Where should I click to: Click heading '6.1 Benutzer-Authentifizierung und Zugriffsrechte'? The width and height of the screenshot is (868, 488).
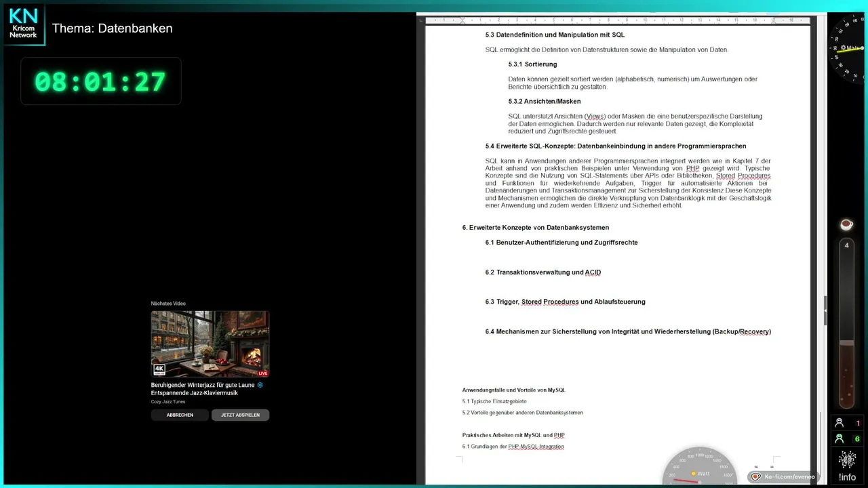pos(561,243)
